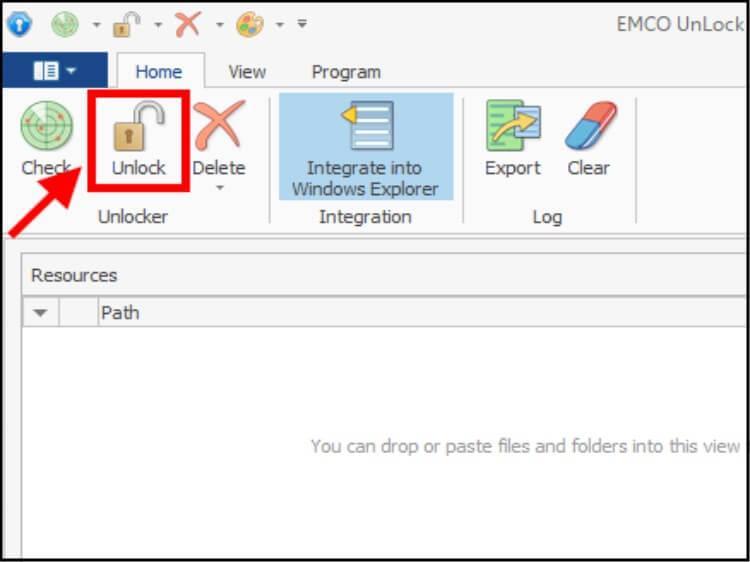Screen dimensions: 750x562
Task: Click the quick access Check radar icon
Action: click(64, 24)
